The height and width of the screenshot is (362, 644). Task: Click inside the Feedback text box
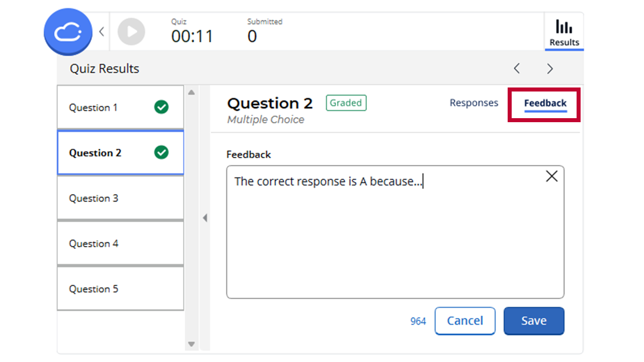click(x=395, y=232)
